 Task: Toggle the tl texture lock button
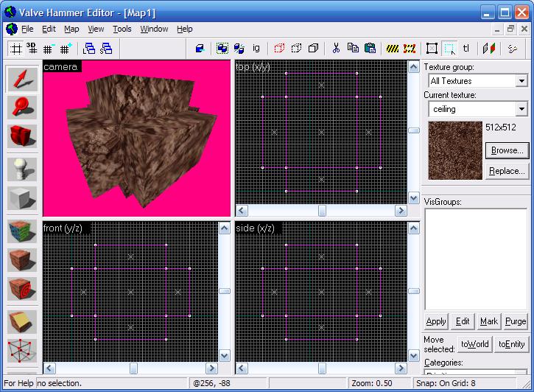click(x=466, y=49)
